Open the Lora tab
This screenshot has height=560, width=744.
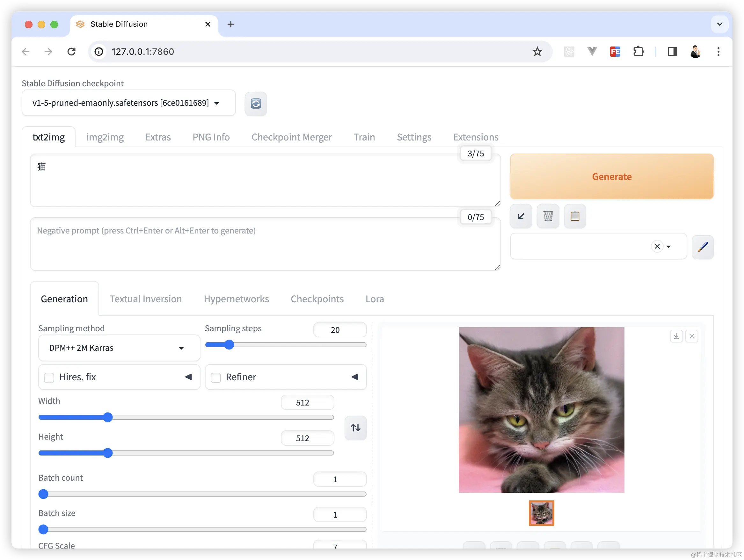point(374,299)
